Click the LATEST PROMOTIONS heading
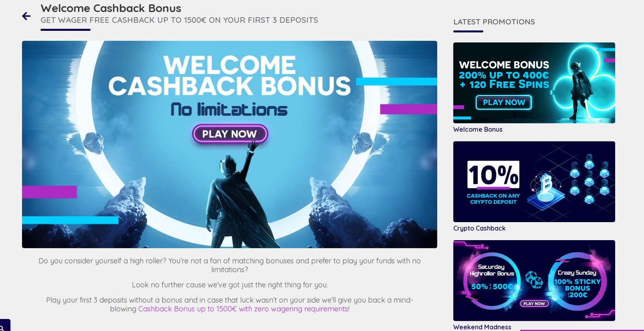The image size is (644, 331). coord(494,22)
